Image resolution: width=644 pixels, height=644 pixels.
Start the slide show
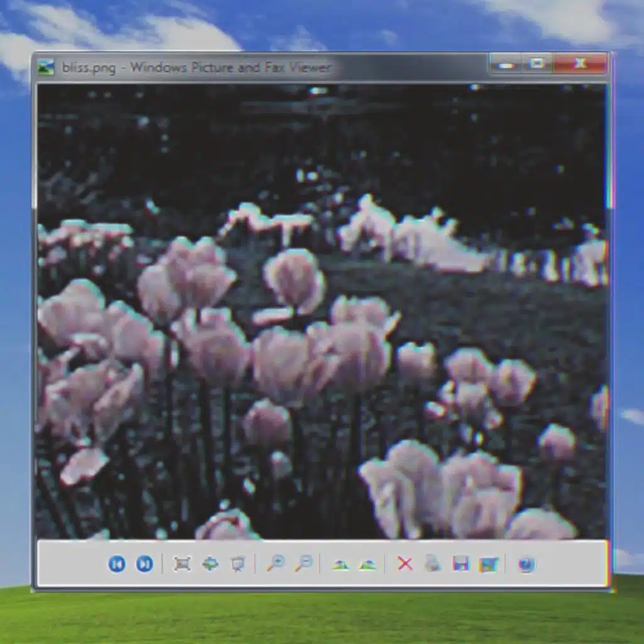[x=238, y=564]
